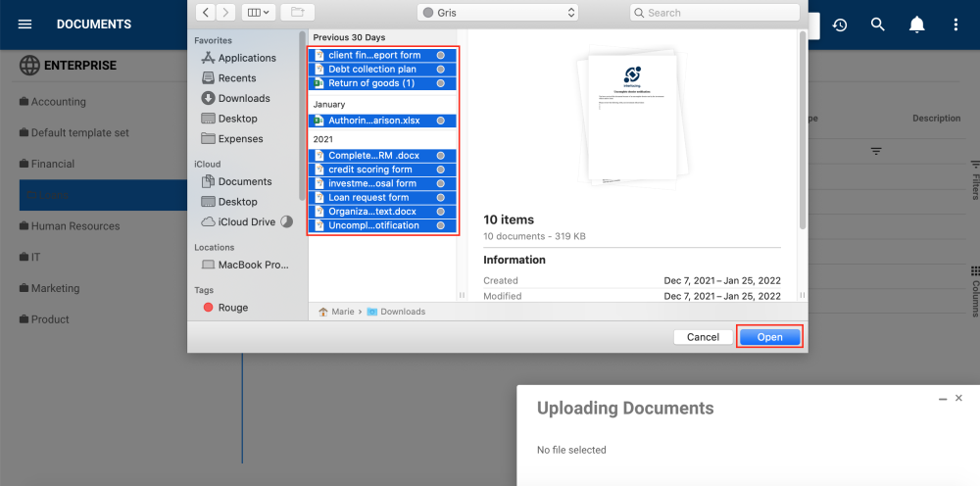980x486 pixels.
Task: Open the Gris location popup
Action: click(x=498, y=13)
